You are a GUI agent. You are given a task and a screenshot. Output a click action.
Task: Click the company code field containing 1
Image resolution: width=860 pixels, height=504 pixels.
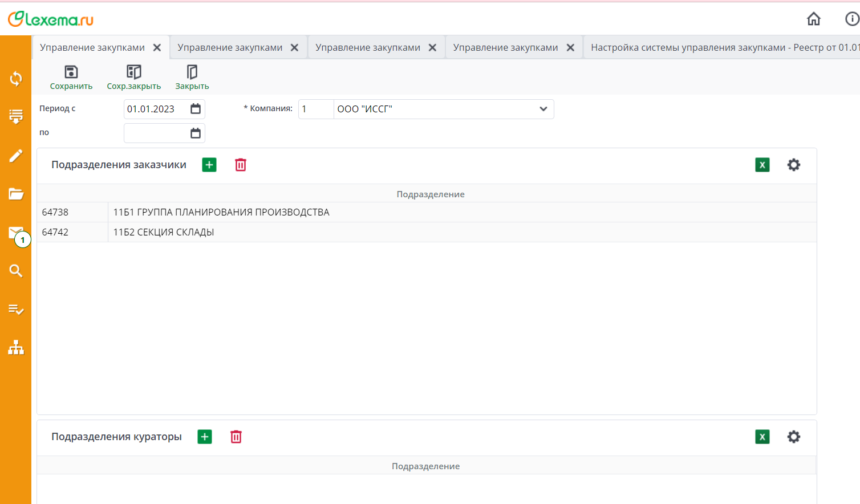[316, 109]
